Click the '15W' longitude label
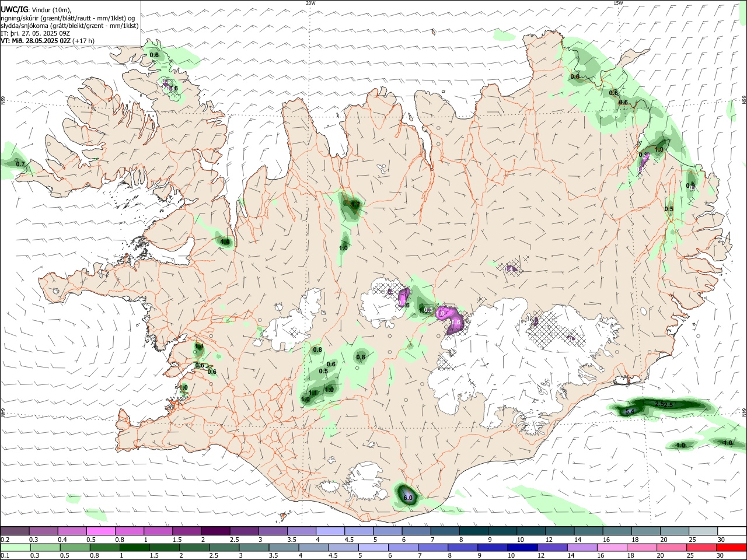The height and width of the screenshot is (560, 747). (x=618, y=3)
